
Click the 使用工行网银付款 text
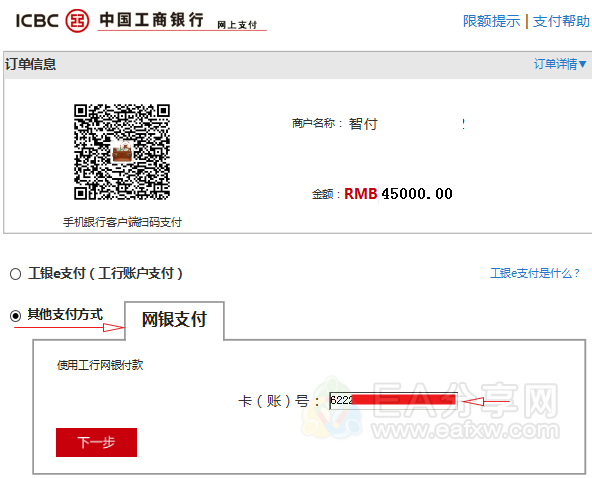100,365
